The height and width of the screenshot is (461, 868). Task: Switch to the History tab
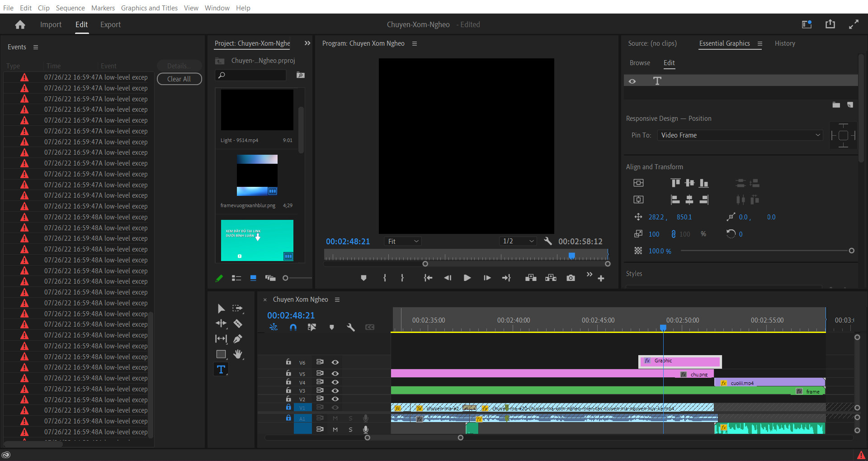[x=785, y=43]
